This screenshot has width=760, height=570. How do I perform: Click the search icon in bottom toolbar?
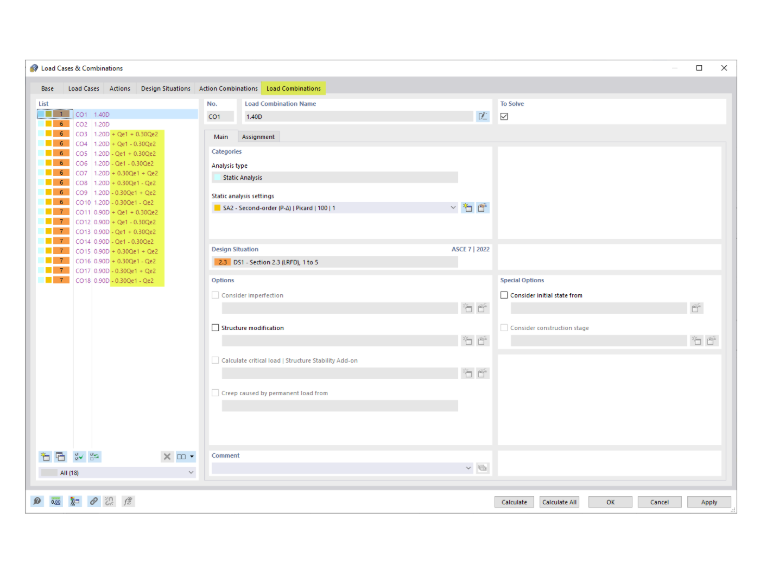point(37,501)
